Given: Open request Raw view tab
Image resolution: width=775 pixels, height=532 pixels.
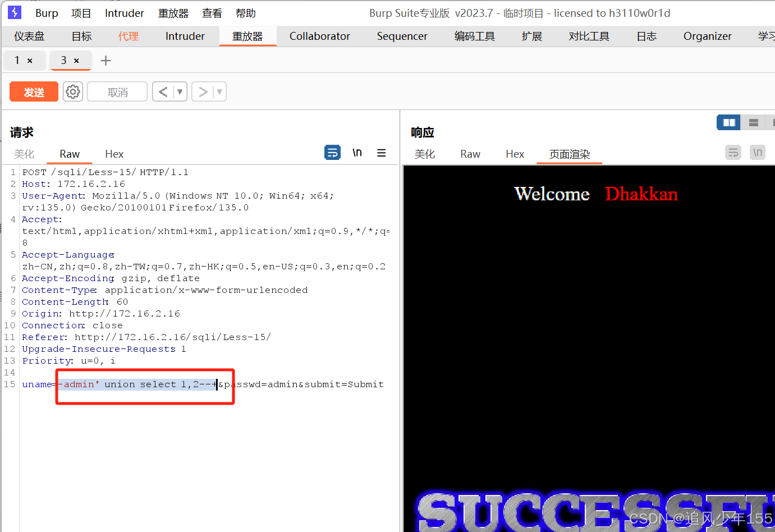Looking at the screenshot, I should [x=70, y=154].
